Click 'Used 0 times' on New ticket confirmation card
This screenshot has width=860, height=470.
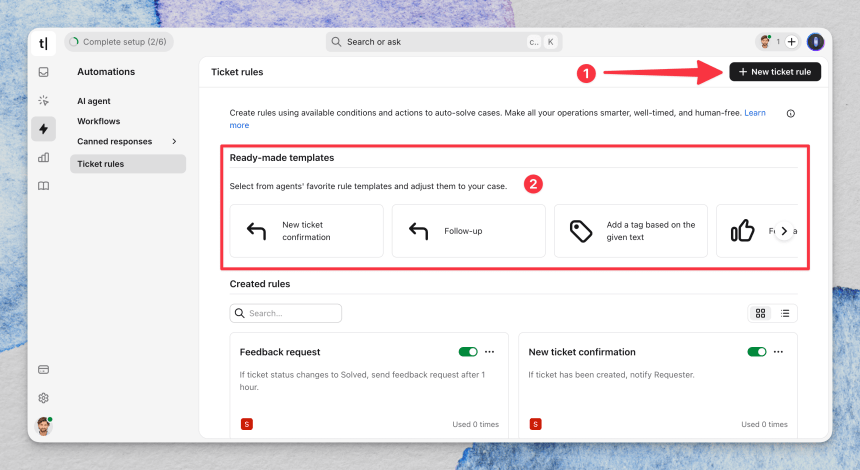coord(765,424)
